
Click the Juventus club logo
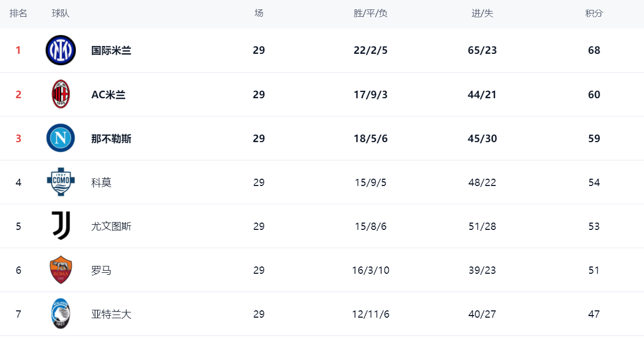pos(61,226)
